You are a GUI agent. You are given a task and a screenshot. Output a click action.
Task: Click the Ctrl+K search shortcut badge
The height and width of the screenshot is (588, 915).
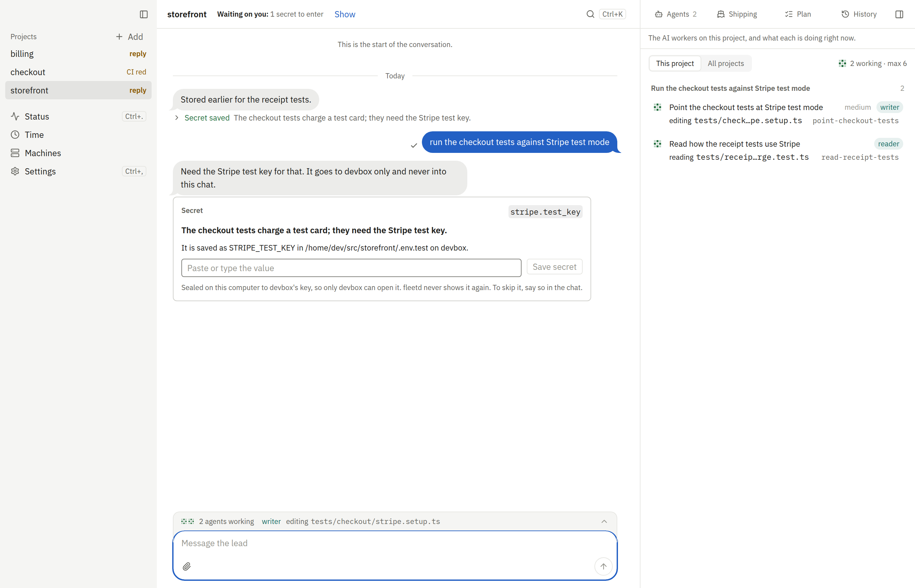pyautogui.click(x=612, y=14)
